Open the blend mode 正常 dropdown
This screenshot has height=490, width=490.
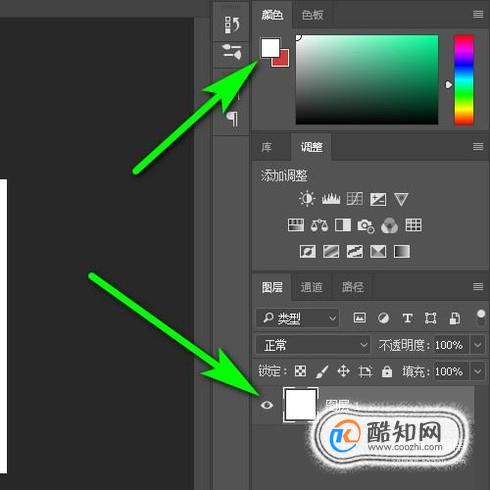click(313, 345)
